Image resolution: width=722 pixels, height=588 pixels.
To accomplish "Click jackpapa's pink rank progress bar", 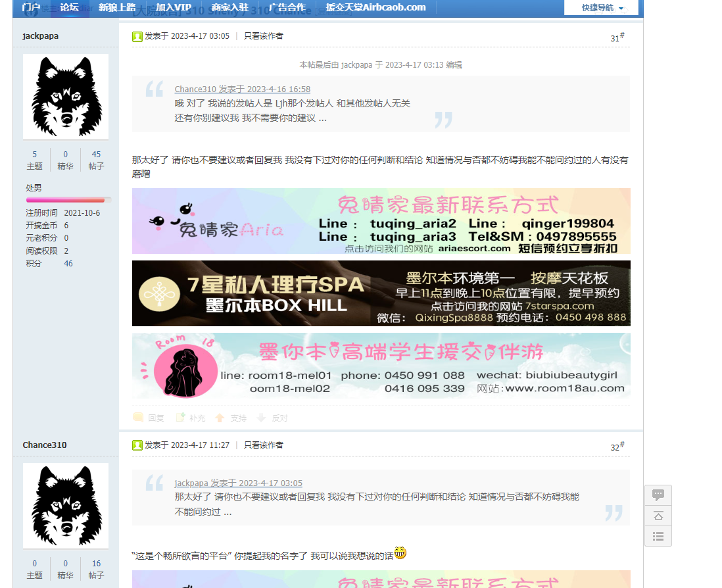I will click(68, 200).
